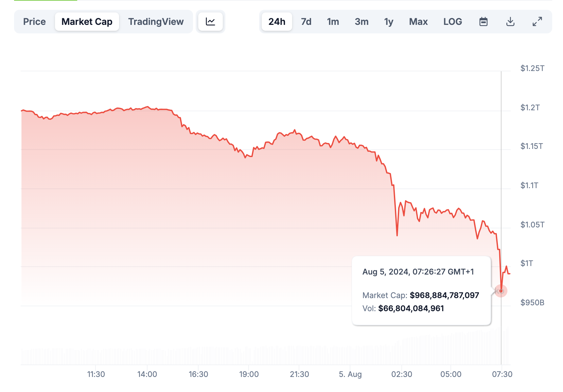This screenshot has height=392, width=563.
Task: Set chart range to 1y
Action: point(389,22)
